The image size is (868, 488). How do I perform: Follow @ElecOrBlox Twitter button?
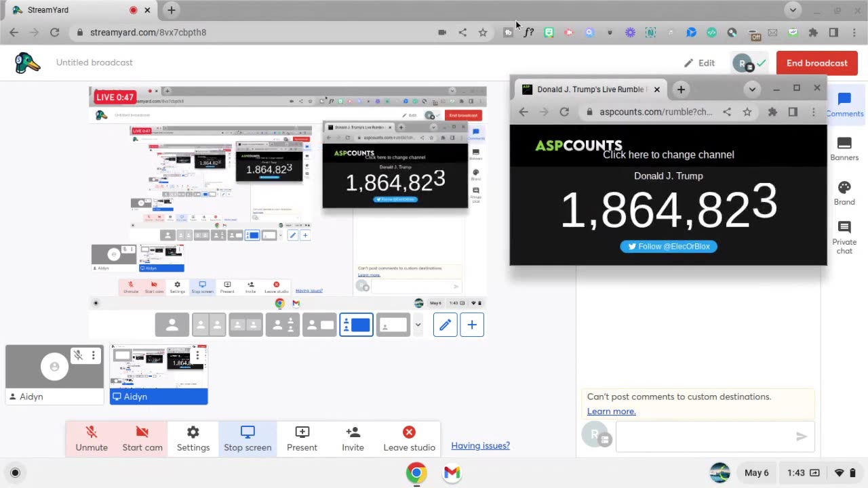click(669, 247)
